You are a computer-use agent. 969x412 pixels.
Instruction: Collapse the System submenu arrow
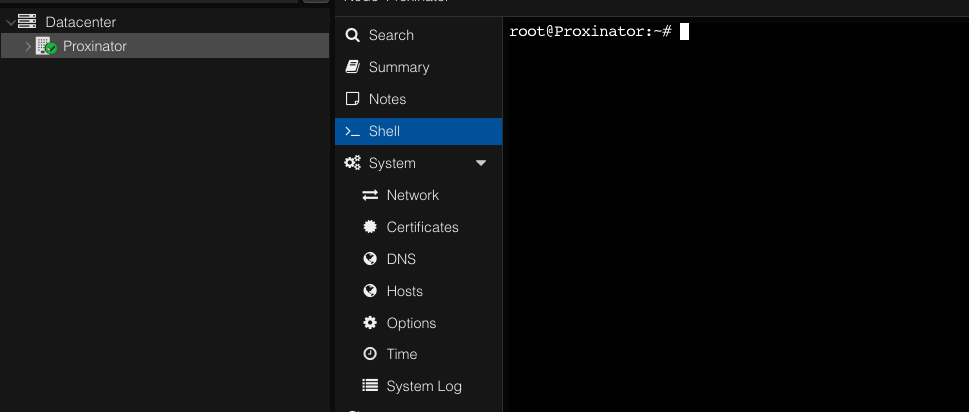[481, 163]
